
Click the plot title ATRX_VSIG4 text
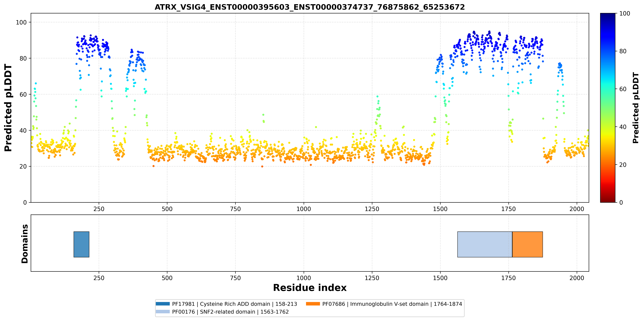(x=310, y=7)
